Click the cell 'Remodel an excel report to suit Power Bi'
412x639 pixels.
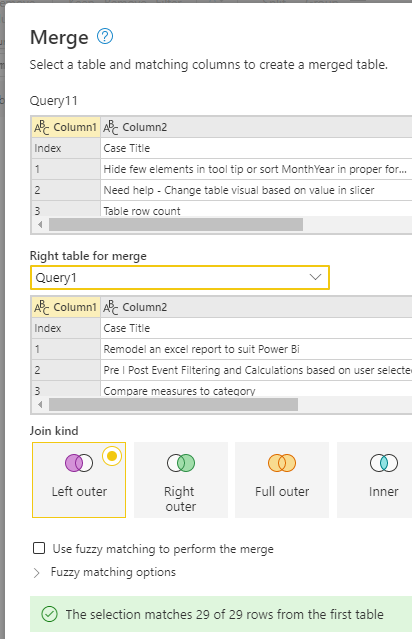pyautogui.click(x=256, y=349)
